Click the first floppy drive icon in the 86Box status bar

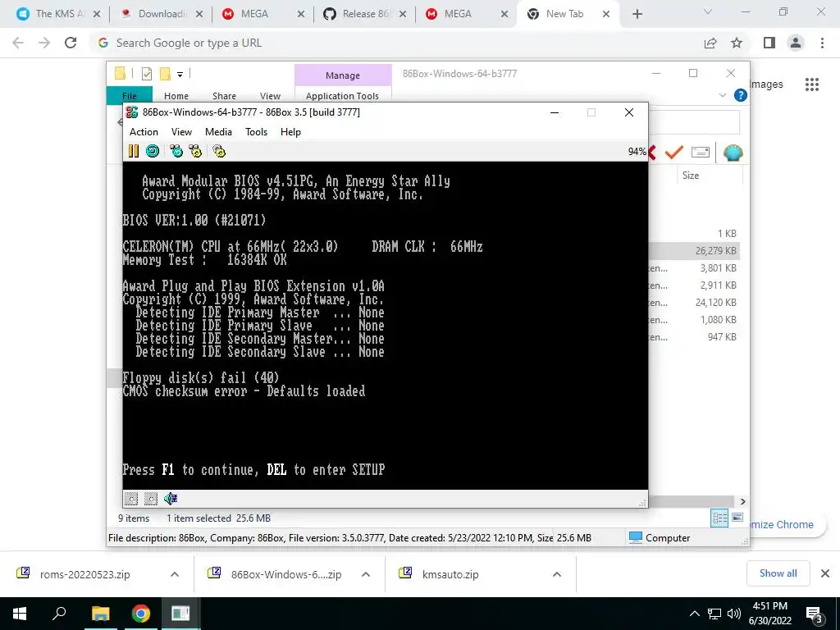[131, 499]
